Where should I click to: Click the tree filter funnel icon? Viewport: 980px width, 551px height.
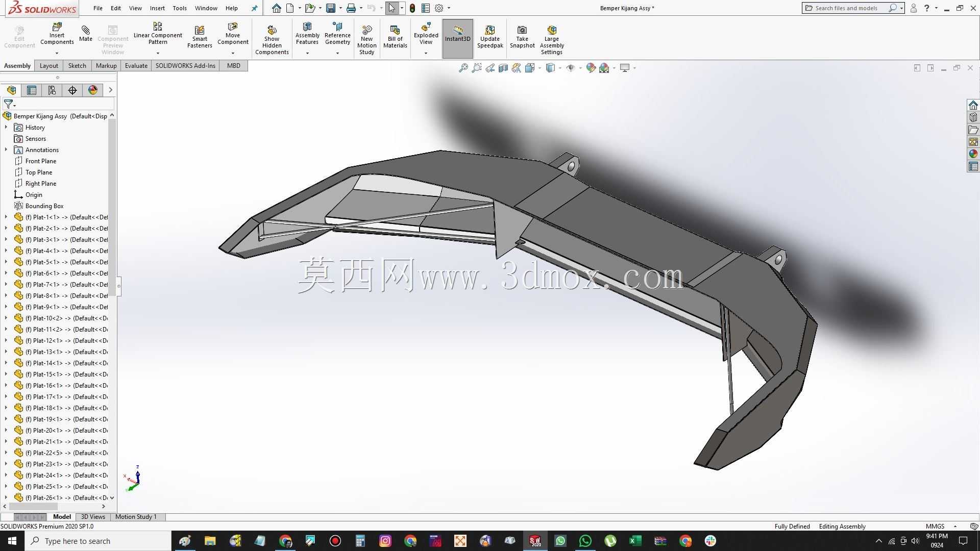click(x=8, y=104)
